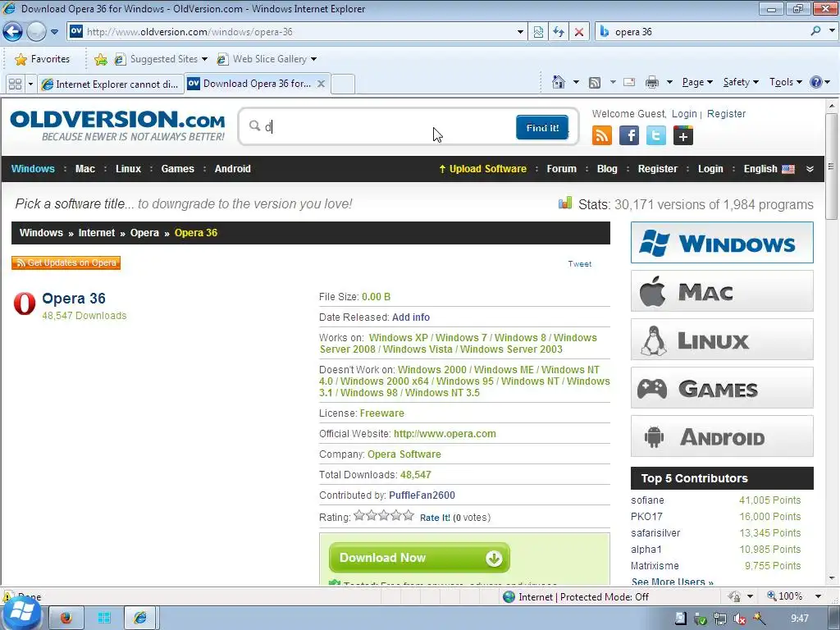Click the Android platform sidebar banner
This screenshot has height=630, width=840.
point(722,436)
